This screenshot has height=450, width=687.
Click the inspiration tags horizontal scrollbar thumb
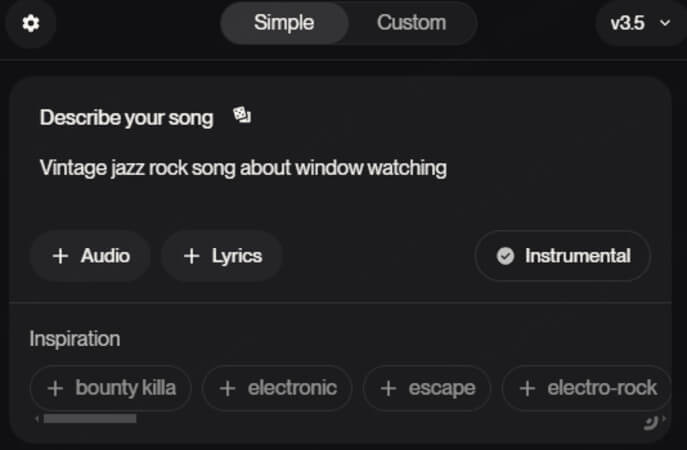[x=90, y=419]
